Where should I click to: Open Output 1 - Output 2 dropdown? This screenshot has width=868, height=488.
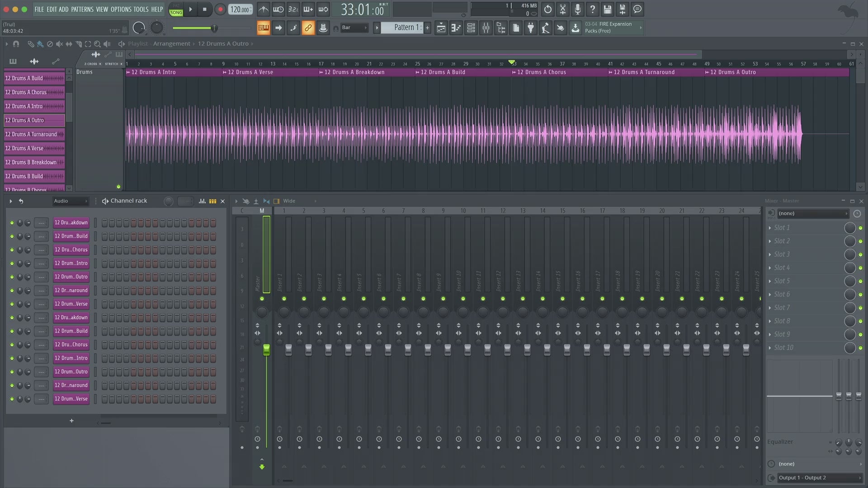tap(819, 478)
